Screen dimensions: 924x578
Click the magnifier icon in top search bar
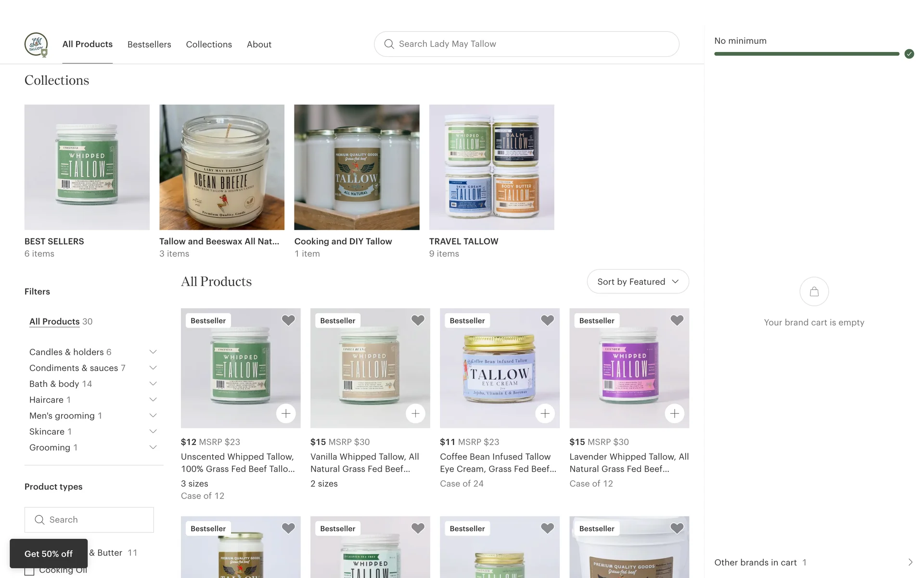[389, 44]
